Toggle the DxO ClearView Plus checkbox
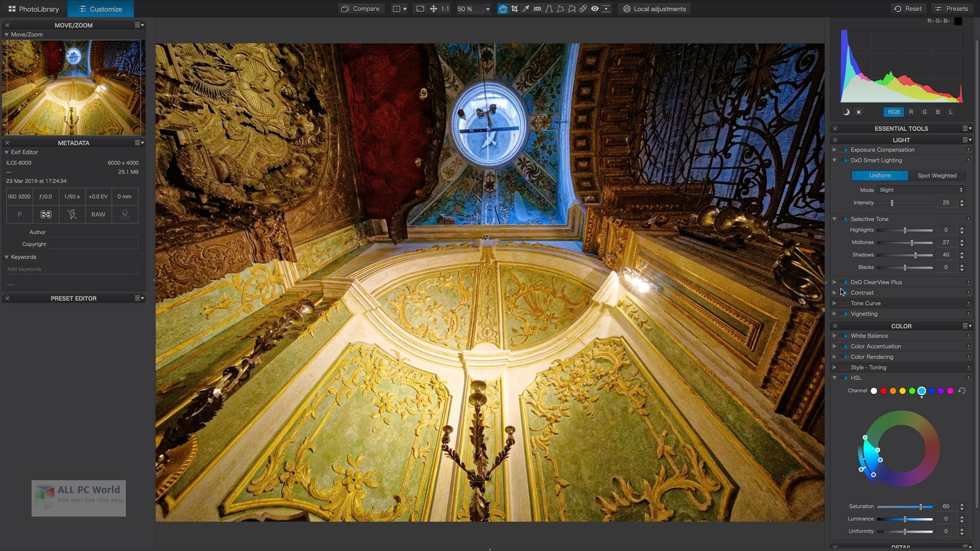 coord(846,282)
